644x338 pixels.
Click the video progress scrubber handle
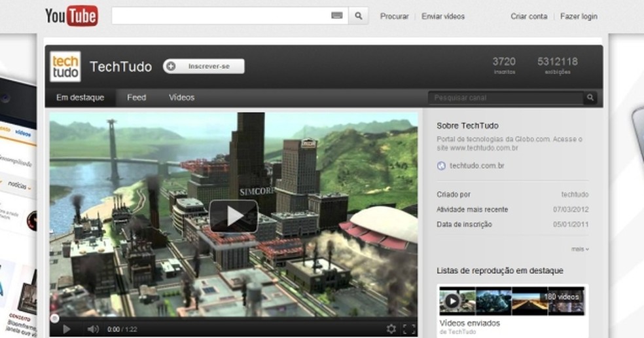pyautogui.click(x=54, y=318)
